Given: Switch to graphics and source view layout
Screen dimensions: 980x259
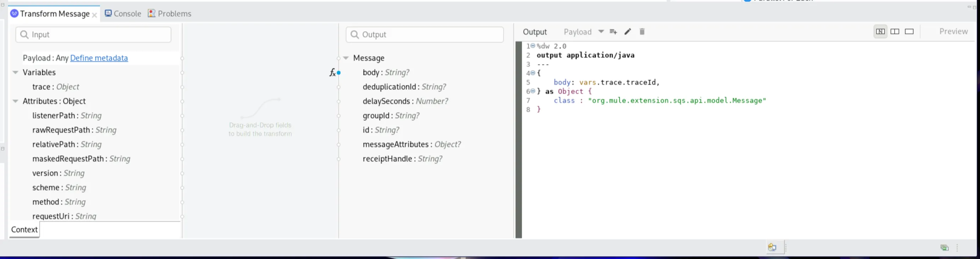Looking at the screenshot, I should [x=880, y=32].
